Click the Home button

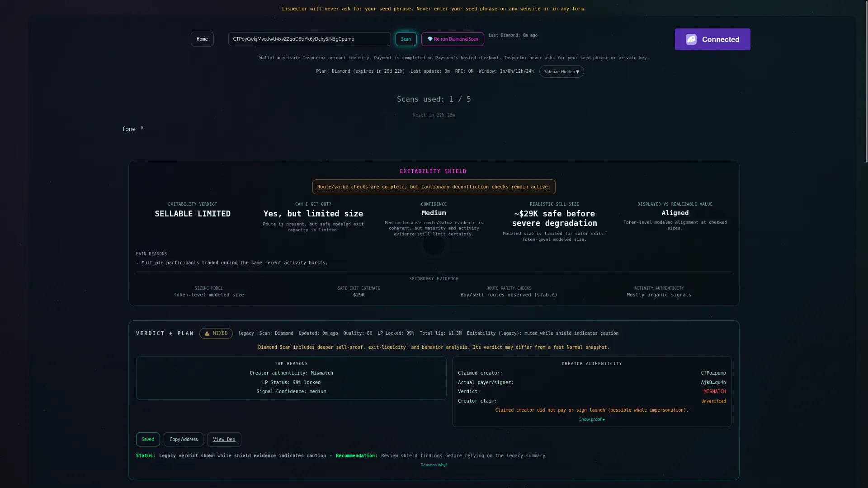(x=202, y=39)
